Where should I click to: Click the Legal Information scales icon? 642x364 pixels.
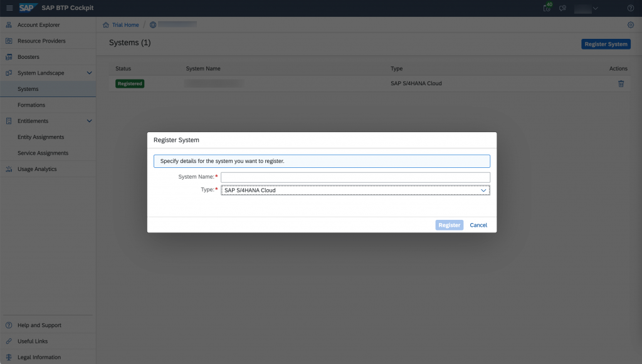pos(9,357)
